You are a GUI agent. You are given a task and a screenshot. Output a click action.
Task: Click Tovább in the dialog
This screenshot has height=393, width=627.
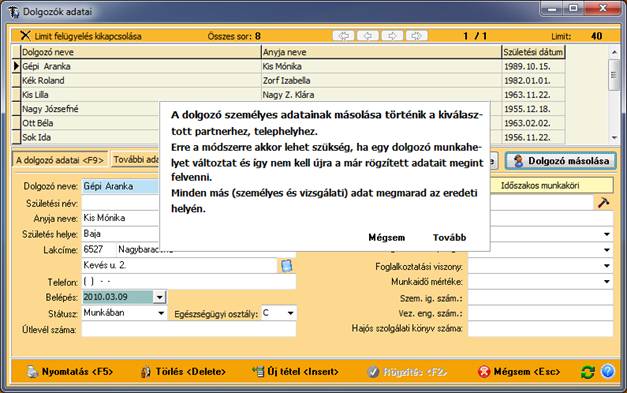click(x=449, y=237)
